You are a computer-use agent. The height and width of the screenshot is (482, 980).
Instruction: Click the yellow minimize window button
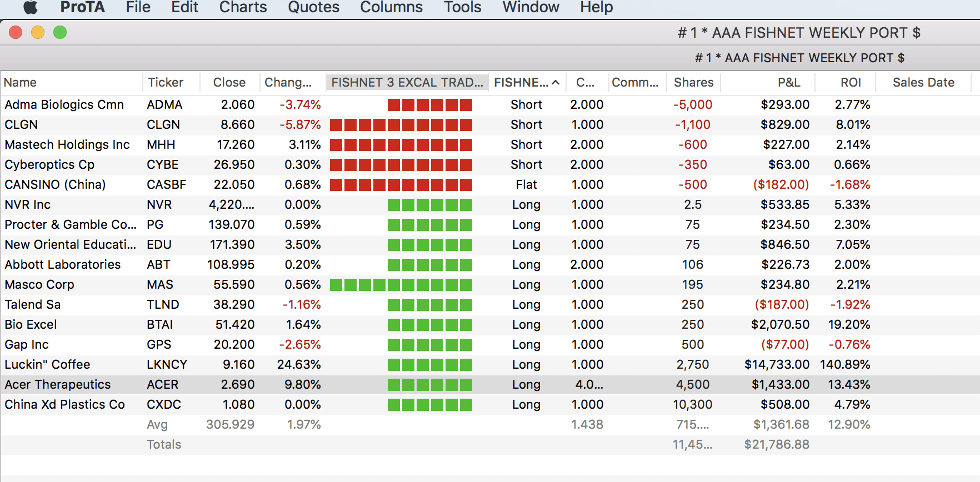coord(38,32)
